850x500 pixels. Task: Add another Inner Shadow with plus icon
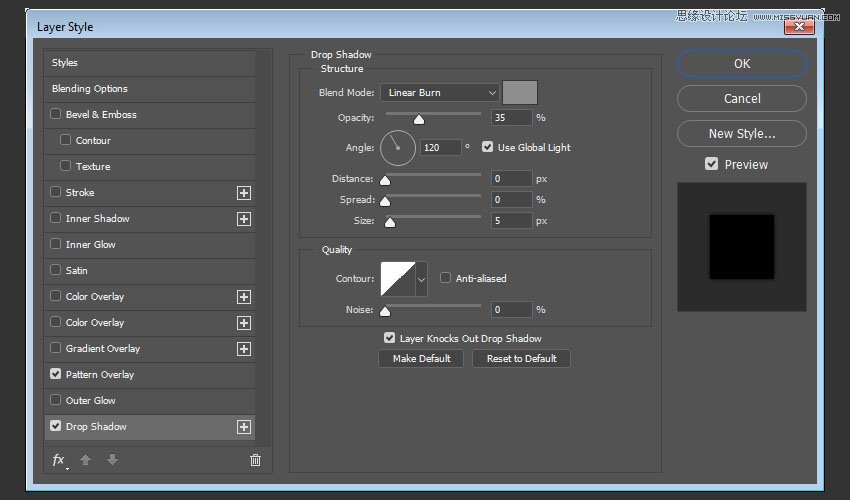point(243,219)
